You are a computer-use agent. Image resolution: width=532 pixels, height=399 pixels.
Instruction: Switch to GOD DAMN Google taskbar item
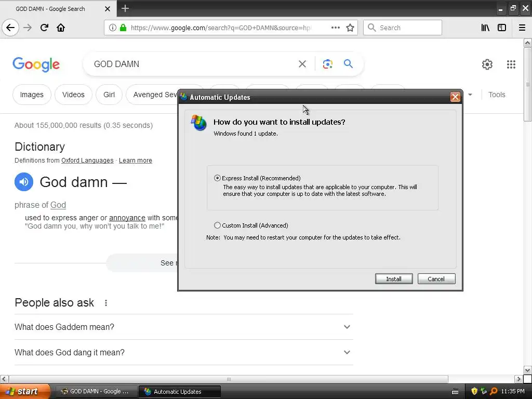click(96, 391)
